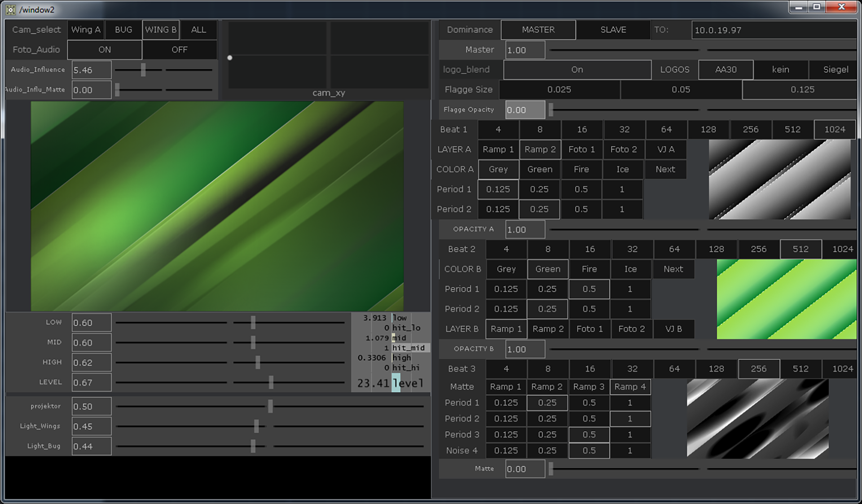The image size is (862, 504).
Task: Turn Foto_Audio OFF
Action: click(180, 50)
